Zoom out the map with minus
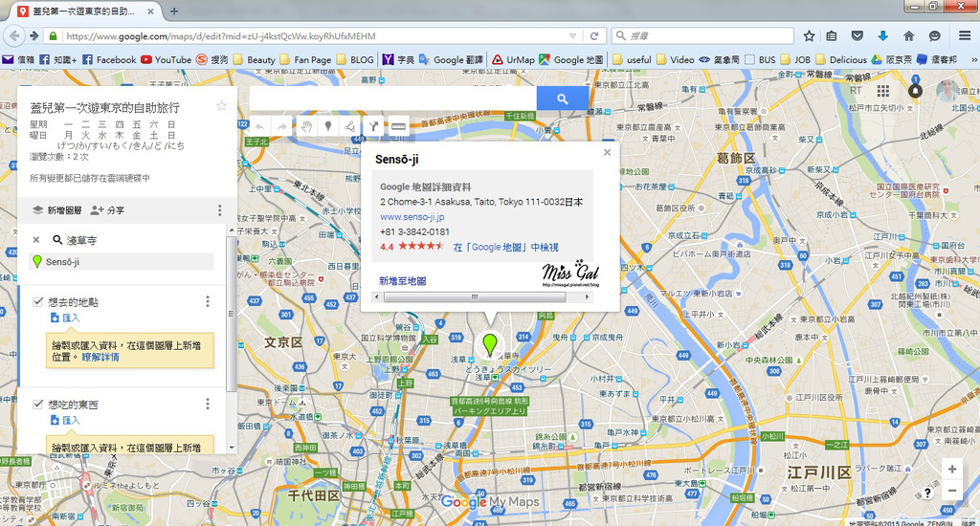 [952, 491]
